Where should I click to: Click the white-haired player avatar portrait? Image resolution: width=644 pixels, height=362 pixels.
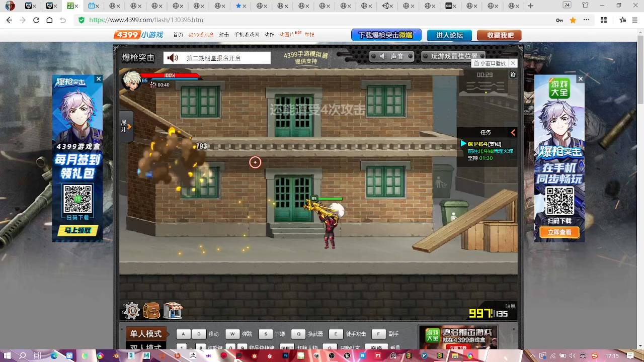point(132,80)
